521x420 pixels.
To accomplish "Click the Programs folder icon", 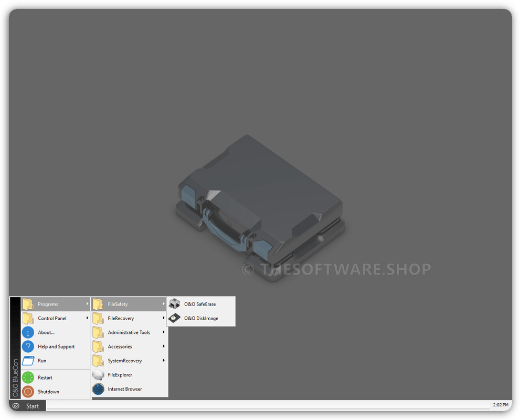I will (x=28, y=304).
